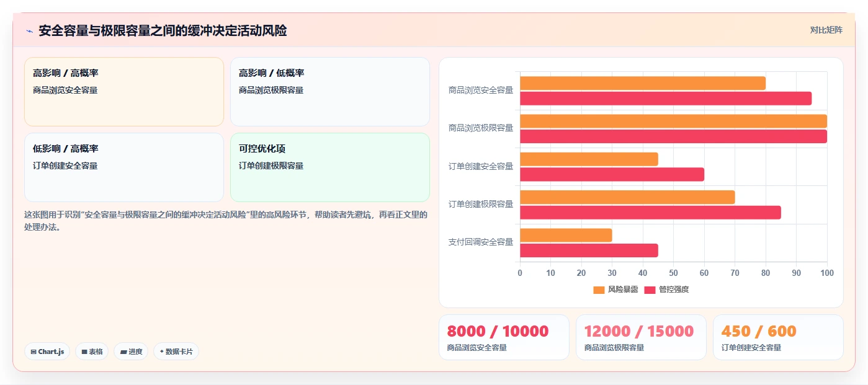Click the 12000 / 15000 stat value

coord(639,331)
